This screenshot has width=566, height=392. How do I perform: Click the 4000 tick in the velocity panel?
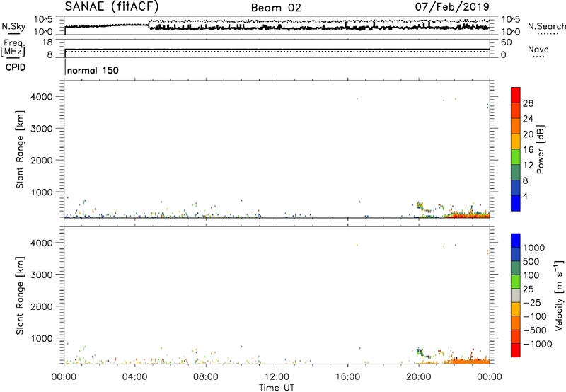(x=42, y=243)
